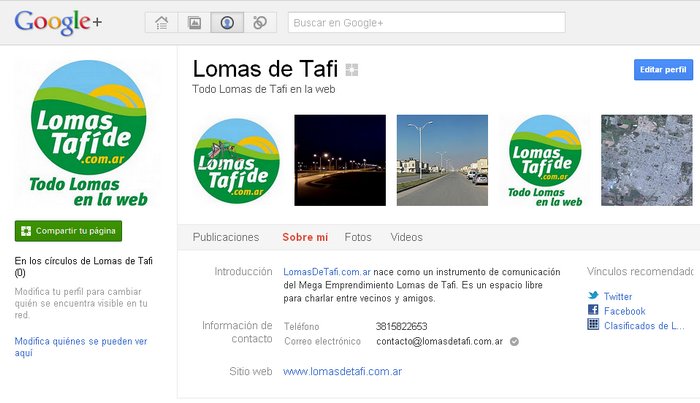Click the Teléfono field label

click(x=301, y=327)
